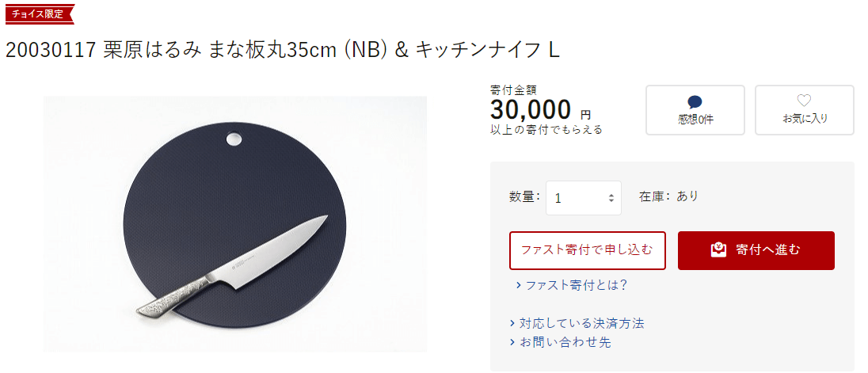
Task: Click the speech bubble reviews icon
Action: coord(695,101)
